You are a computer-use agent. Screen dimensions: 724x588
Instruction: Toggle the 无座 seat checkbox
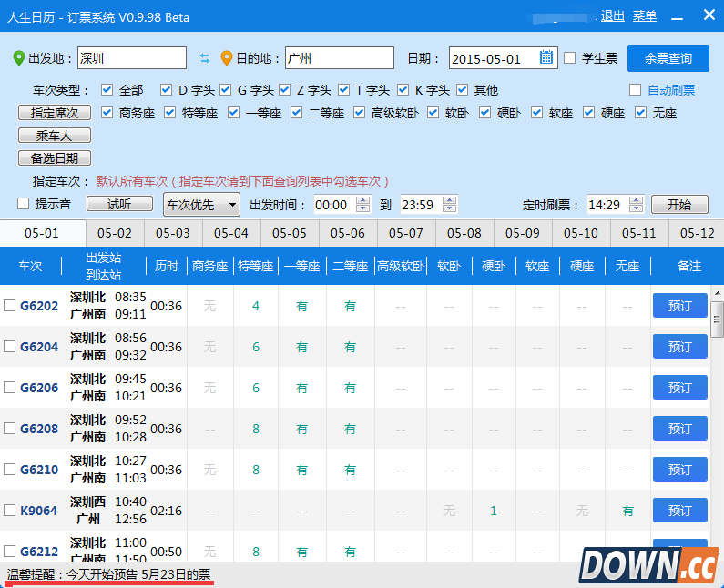[640, 113]
